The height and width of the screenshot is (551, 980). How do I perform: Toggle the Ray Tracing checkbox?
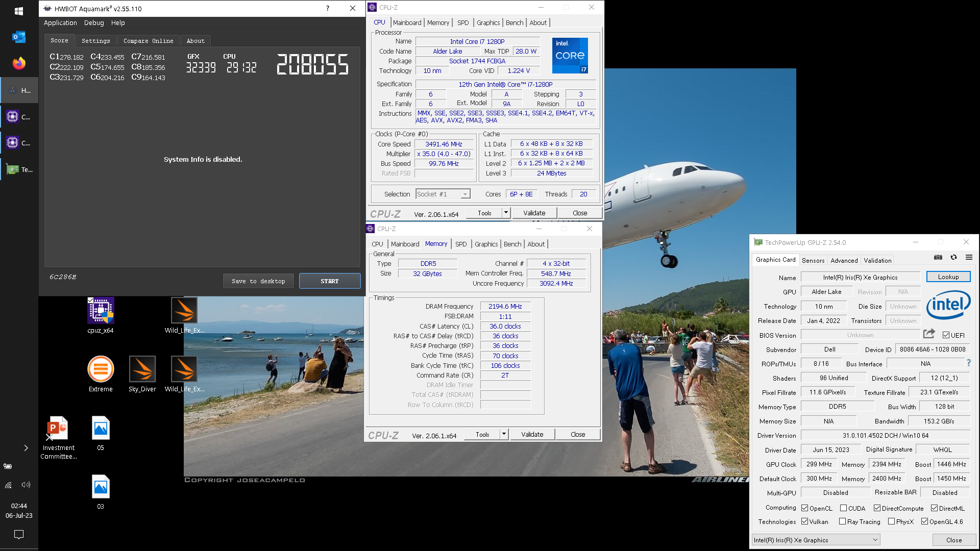(x=842, y=521)
